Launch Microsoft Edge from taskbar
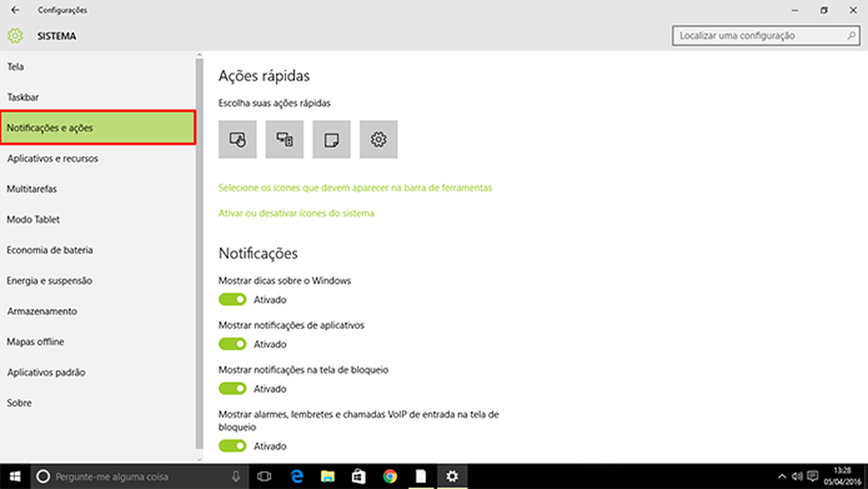Viewport: 868px width, 489px height. 296,477
